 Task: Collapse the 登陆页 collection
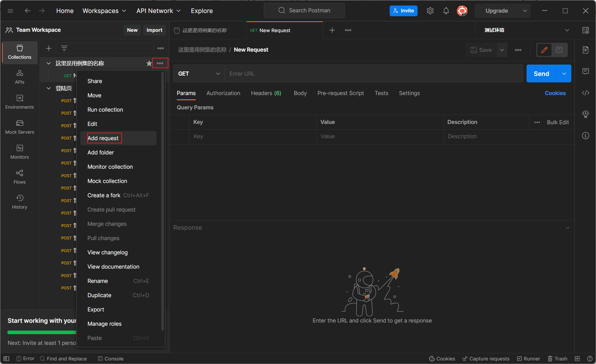[49, 88]
